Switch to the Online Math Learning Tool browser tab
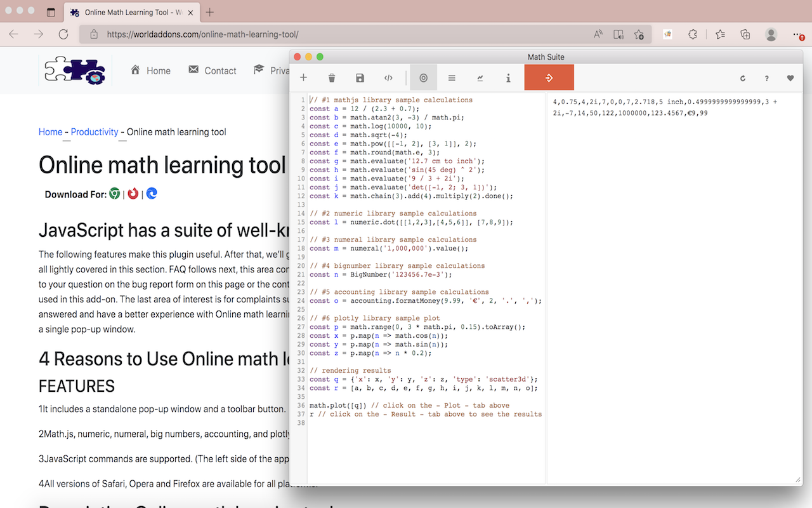812x508 pixels. 132,11
